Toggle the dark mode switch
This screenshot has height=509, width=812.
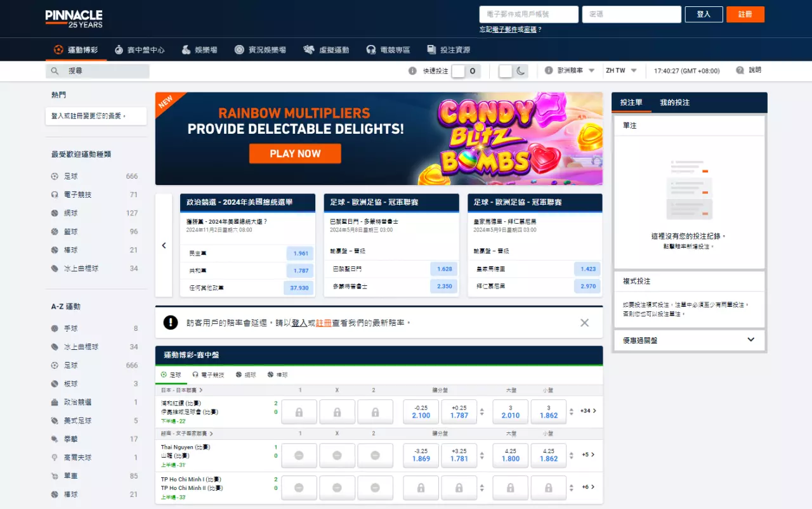(x=513, y=71)
